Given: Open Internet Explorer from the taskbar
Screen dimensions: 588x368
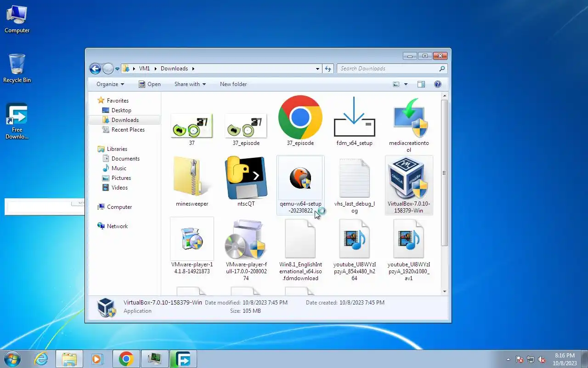Looking at the screenshot, I should point(41,359).
